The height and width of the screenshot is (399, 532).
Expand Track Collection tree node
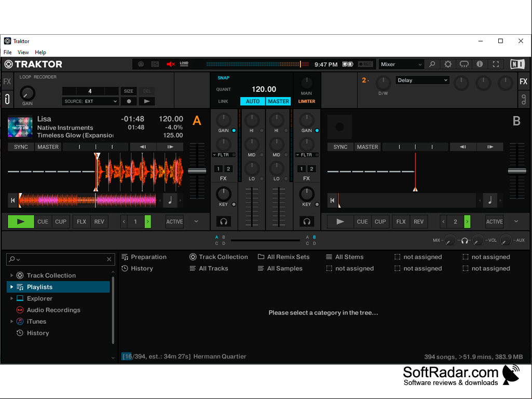[11, 275]
